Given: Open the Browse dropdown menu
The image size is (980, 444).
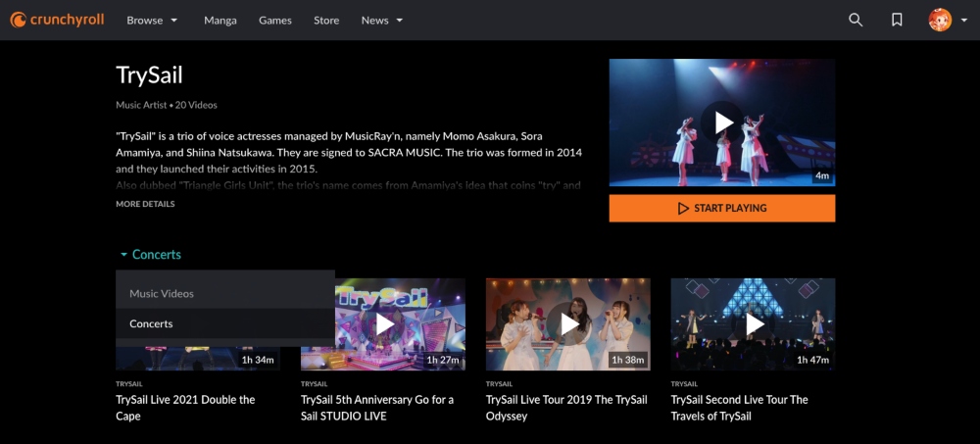Looking at the screenshot, I should (x=152, y=20).
